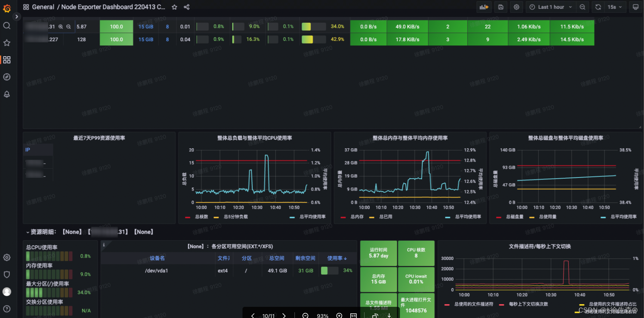
Task: Click the Grafana logo home icon
Action: pos(7,8)
